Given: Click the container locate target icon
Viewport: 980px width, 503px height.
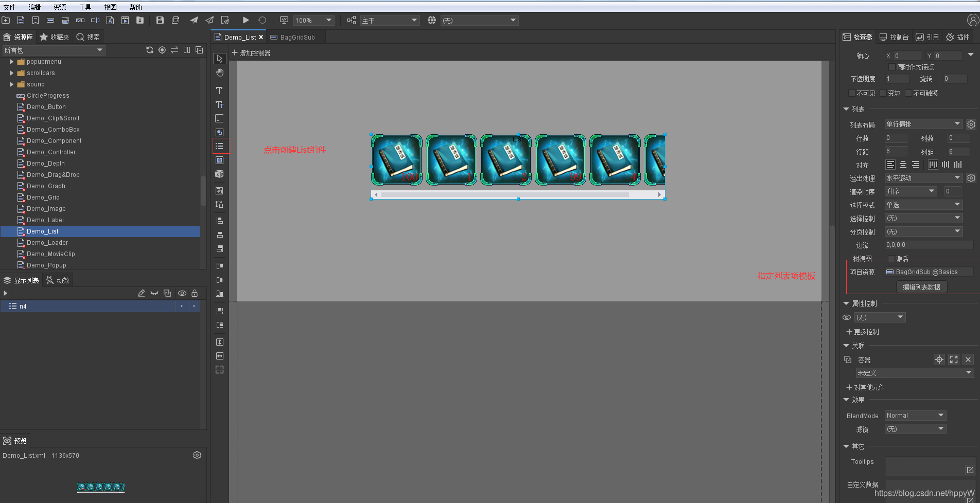Looking at the screenshot, I should point(939,360).
